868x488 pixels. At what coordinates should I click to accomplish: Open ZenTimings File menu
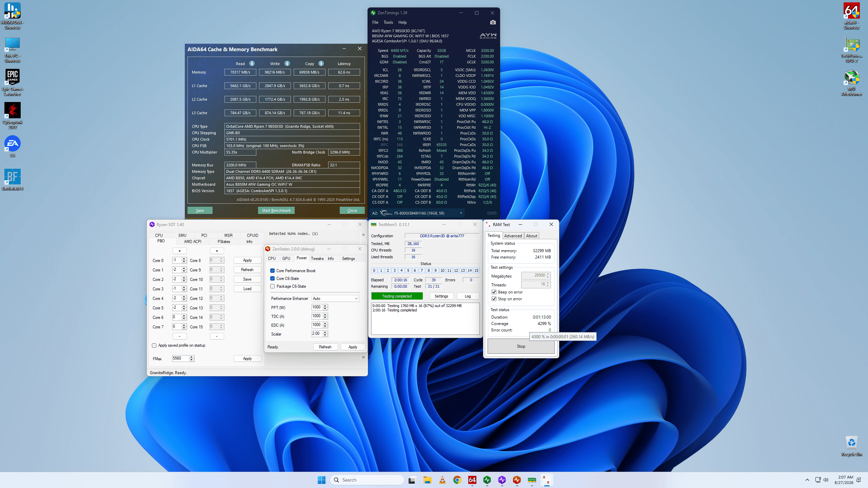pyautogui.click(x=375, y=22)
